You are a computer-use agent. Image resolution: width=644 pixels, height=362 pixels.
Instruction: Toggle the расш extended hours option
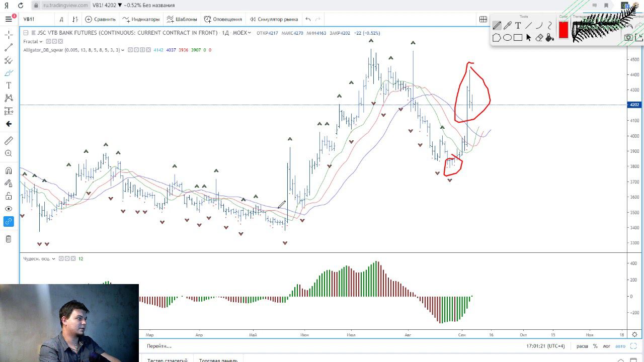[x=582, y=346]
